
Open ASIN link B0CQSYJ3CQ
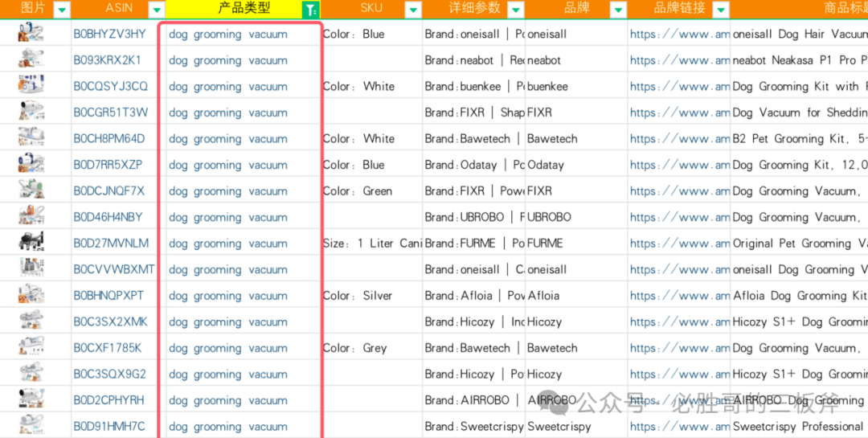110,86
